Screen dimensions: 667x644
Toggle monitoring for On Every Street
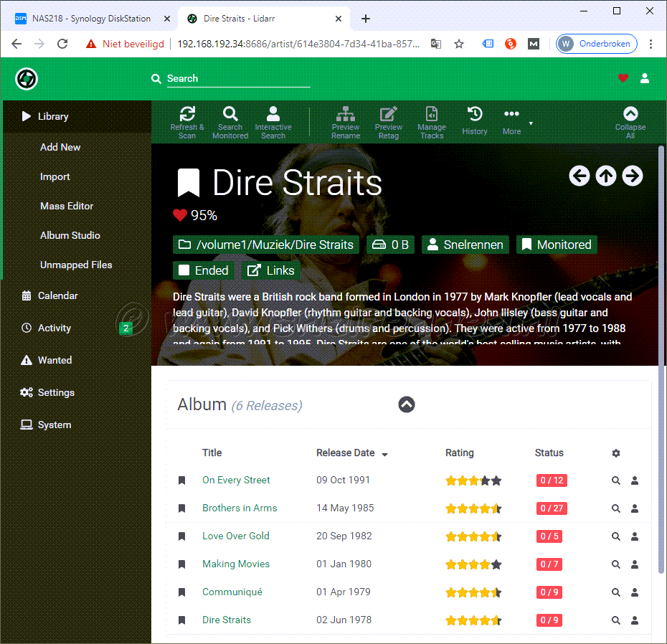pyautogui.click(x=181, y=480)
